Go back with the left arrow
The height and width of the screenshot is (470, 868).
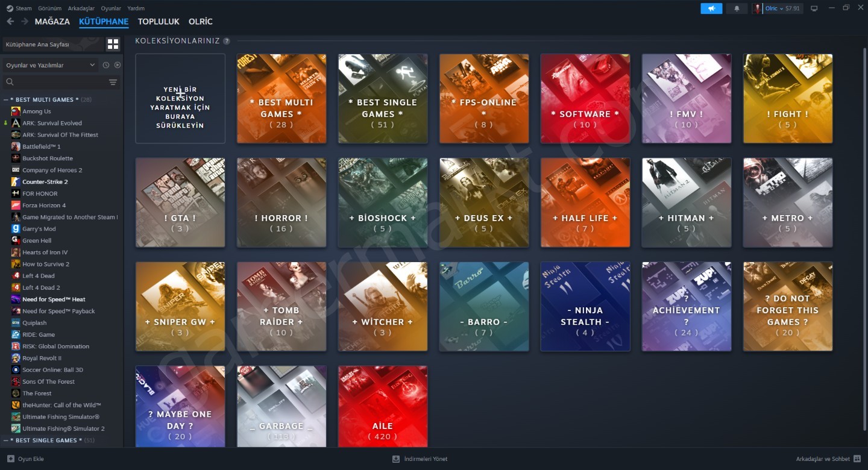[x=10, y=21]
